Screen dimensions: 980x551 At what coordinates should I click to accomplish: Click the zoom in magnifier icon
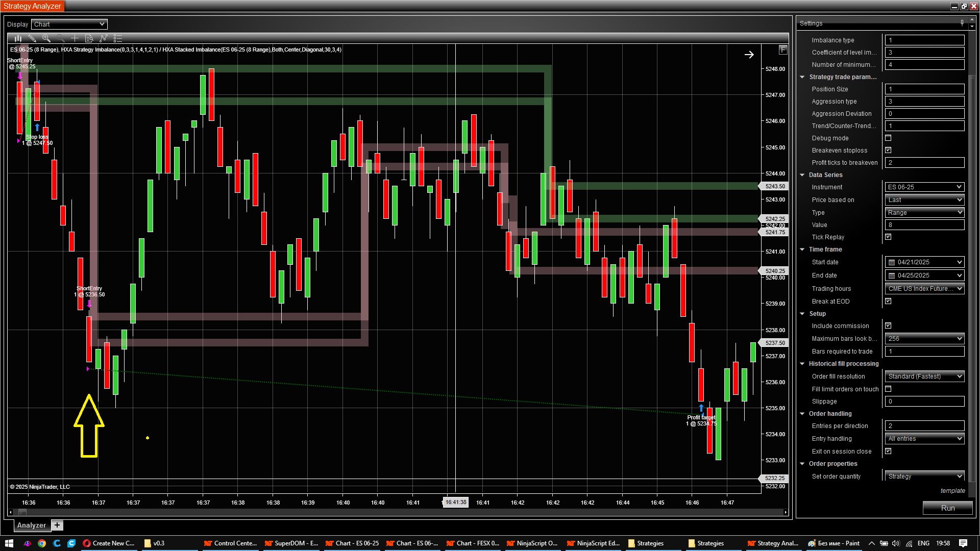point(46,38)
